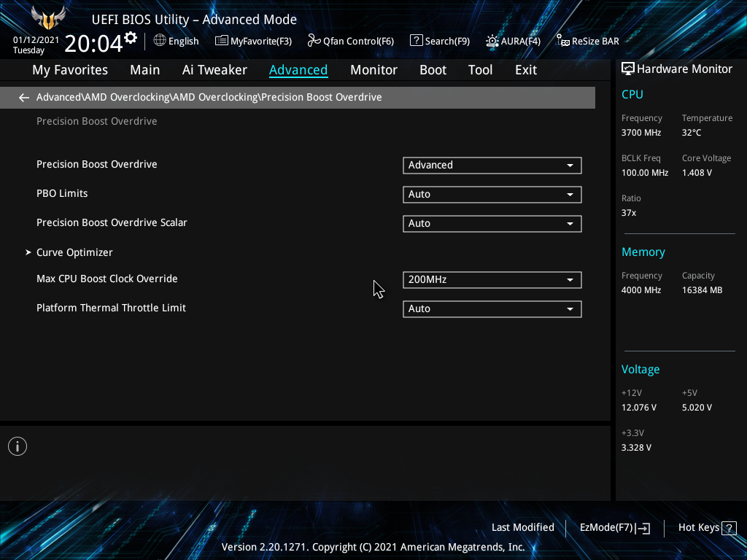Click the back arrow in breadcrumb bar

coord(24,98)
